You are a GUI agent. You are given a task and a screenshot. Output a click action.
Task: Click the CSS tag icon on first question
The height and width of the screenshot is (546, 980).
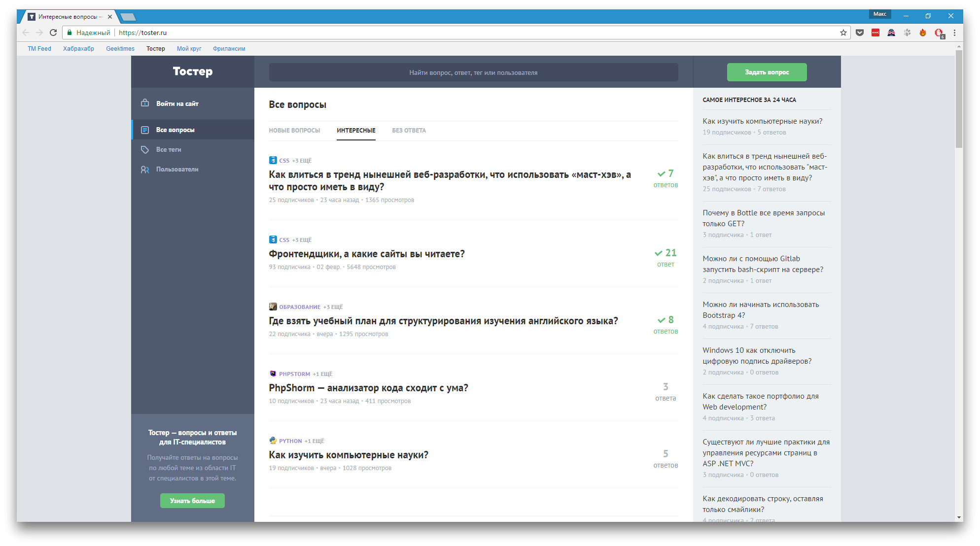(273, 160)
